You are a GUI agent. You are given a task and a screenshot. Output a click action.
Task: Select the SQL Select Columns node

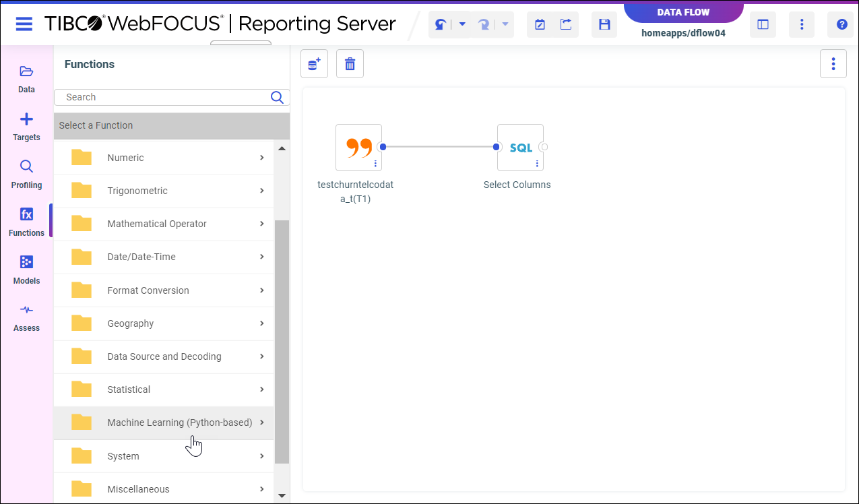click(520, 148)
